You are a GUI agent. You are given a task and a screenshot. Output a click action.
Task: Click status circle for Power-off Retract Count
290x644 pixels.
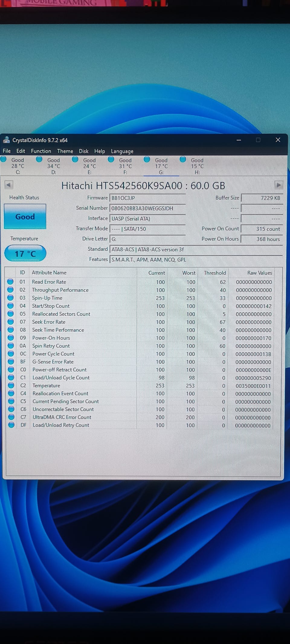[x=11, y=369]
